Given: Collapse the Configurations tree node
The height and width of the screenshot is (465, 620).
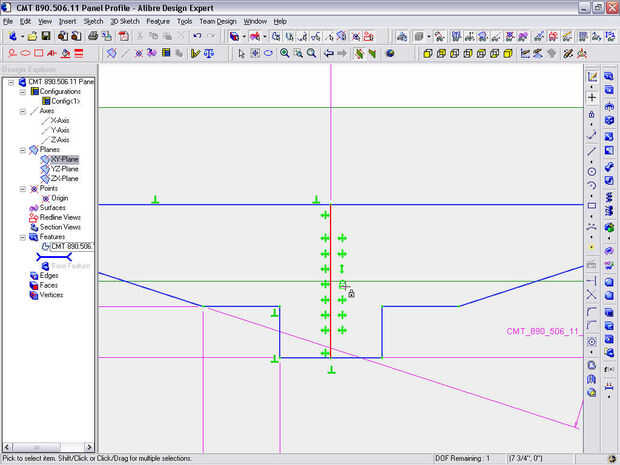Looking at the screenshot, I should [21, 91].
